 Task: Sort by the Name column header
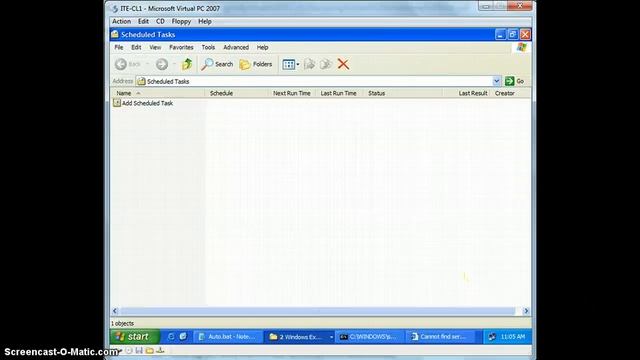click(x=158, y=93)
